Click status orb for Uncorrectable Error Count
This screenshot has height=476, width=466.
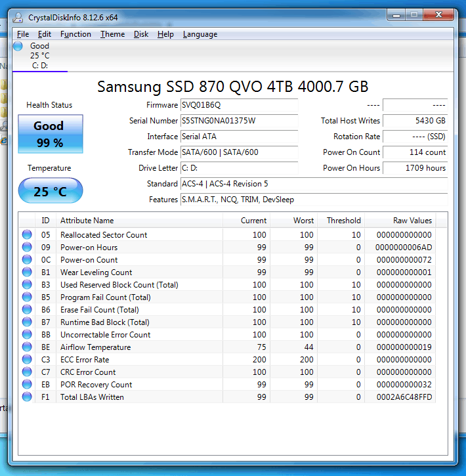click(x=27, y=334)
